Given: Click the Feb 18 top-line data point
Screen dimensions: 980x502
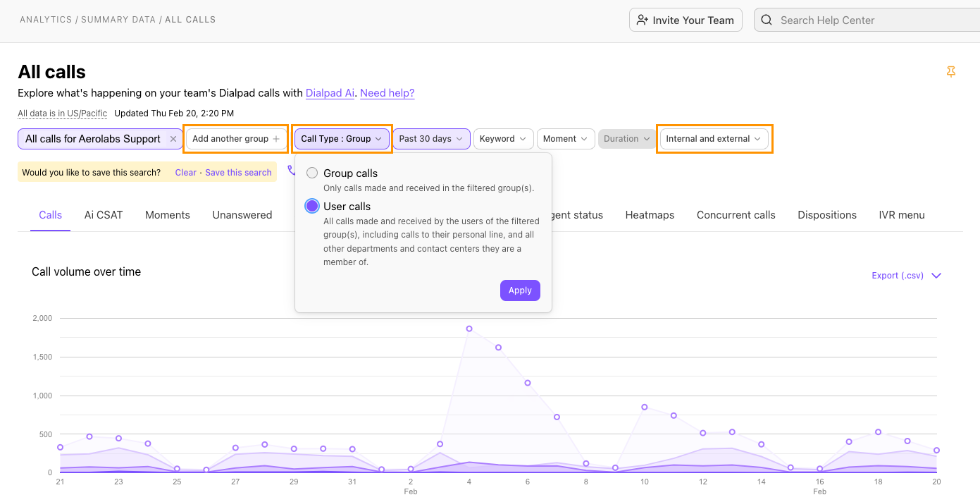Looking at the screenshot, I should pos(878,431).
